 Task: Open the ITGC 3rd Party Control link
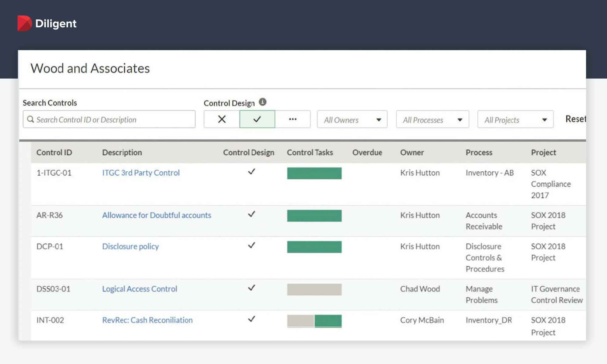[x=141, y=173]
